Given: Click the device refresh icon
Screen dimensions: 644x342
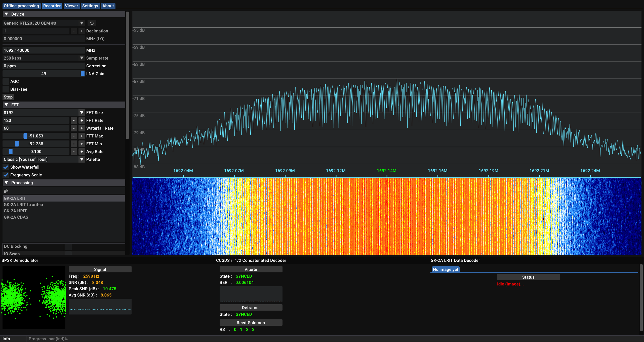Looking at the screenshot, I should 92,23.
